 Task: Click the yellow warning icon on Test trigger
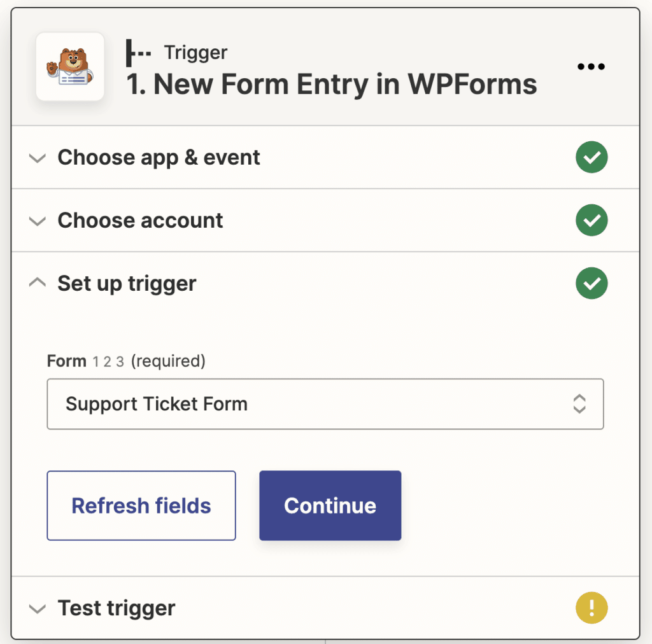point(592,608)
